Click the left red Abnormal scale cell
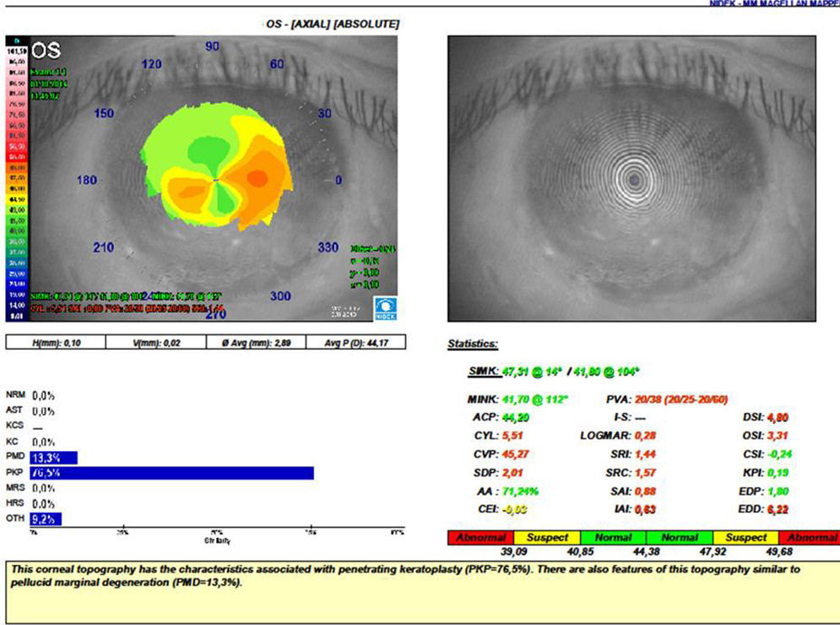Image resolution: width=840 pixels, height=625 pixels. tap(481, 537)
